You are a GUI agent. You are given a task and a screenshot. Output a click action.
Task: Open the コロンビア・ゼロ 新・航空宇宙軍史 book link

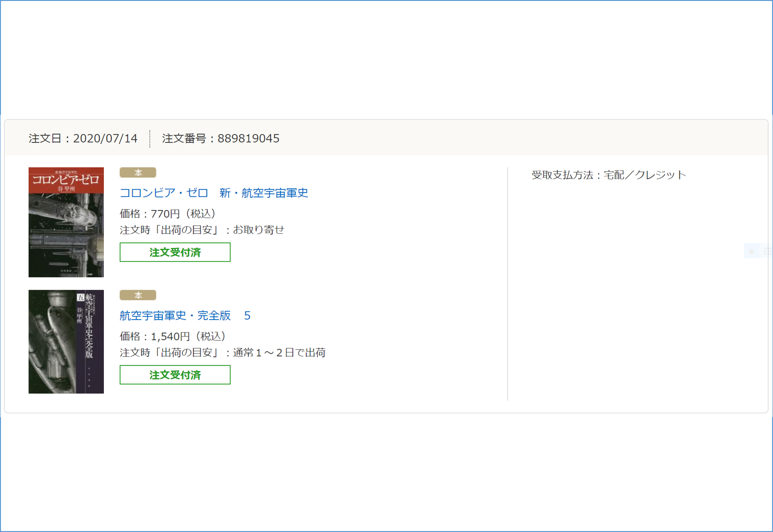click(214, 193)
